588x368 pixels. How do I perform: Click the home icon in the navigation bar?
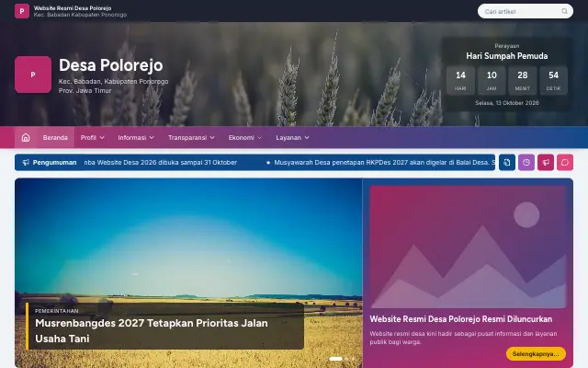pos(26,137)
